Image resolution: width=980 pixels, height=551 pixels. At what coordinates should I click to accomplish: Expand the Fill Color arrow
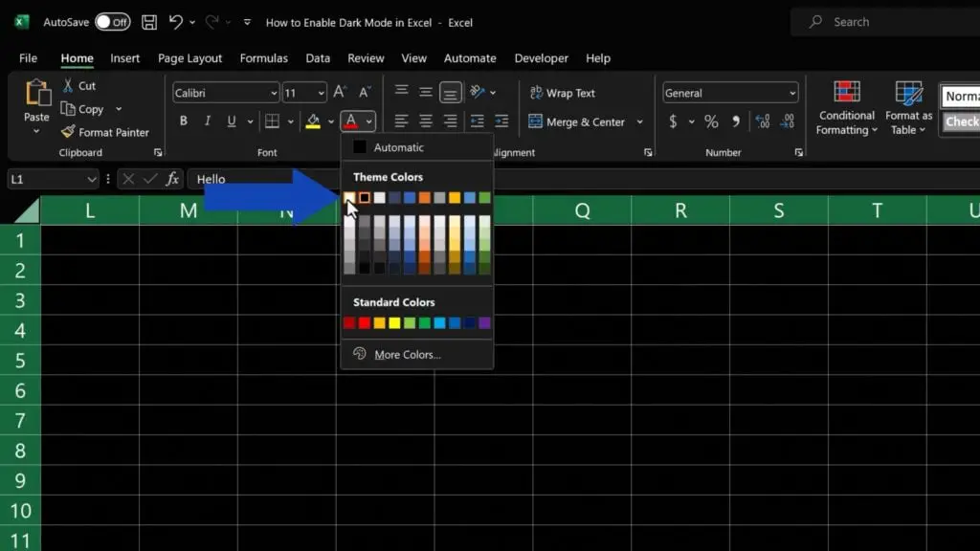pos(331,121)
